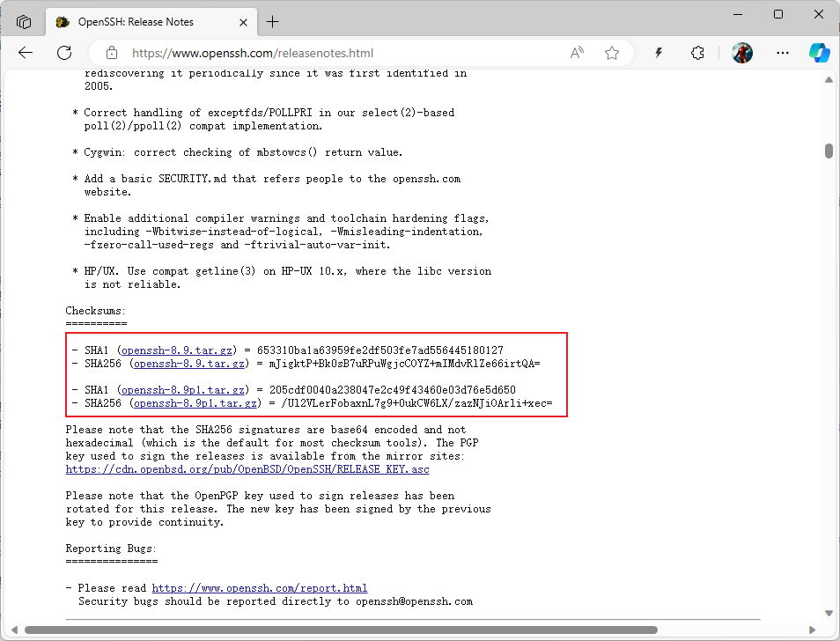Select the OpenSSH: Release Notes tab
This screenshot has width=840, height=641.
tap(136, 22)
